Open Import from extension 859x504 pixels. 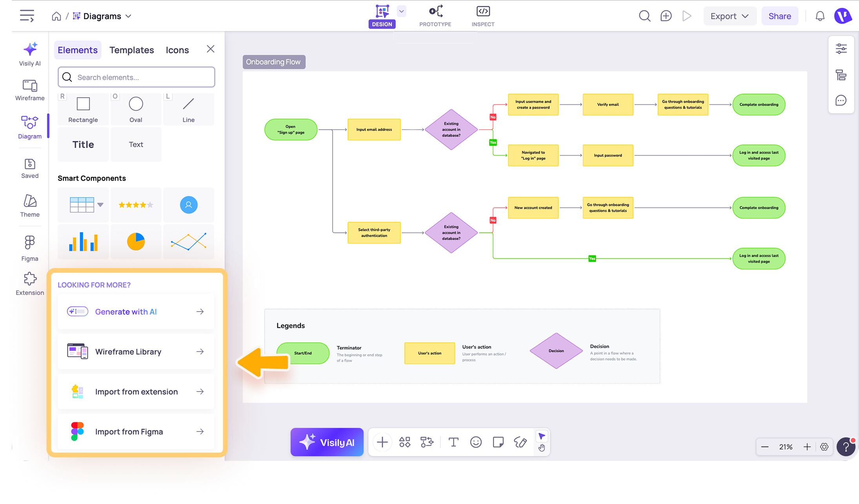tap(136, 392)
